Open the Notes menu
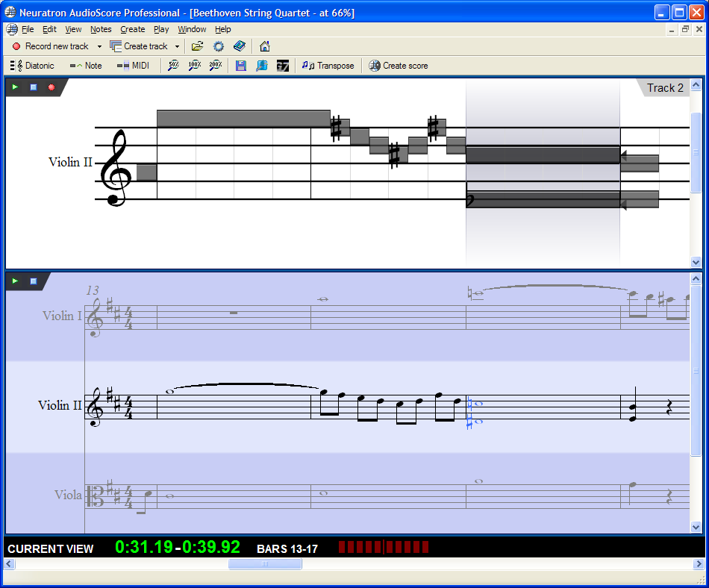709x588 pixels. click(101, 29)
